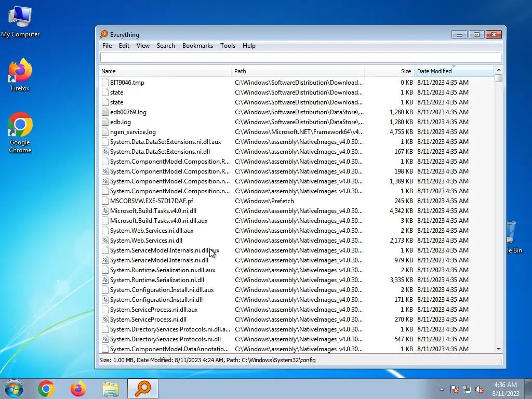Click the muted volume tray icon
This screenshot has width=532, height=399.
(x=480, y=389)
